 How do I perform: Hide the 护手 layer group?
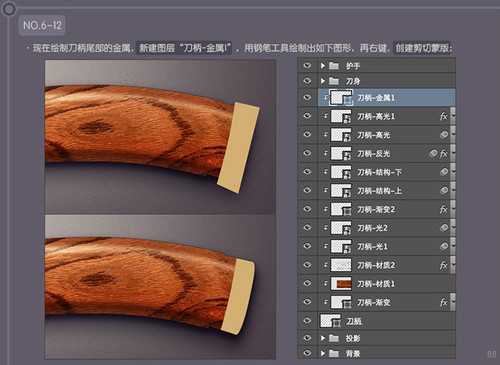tap(307, 65)
